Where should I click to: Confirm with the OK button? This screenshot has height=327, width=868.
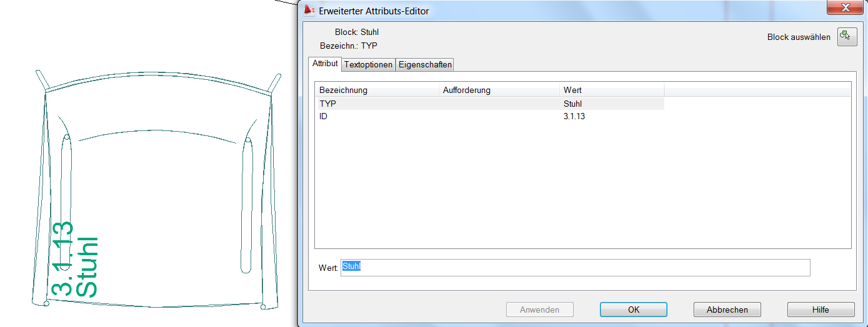pos(633,310)
